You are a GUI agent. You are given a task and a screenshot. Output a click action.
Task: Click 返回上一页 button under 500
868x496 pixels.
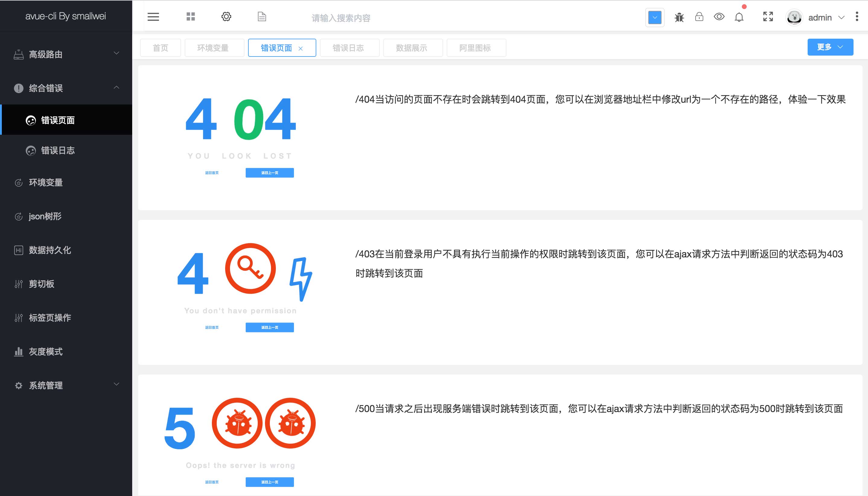(270, 482)
